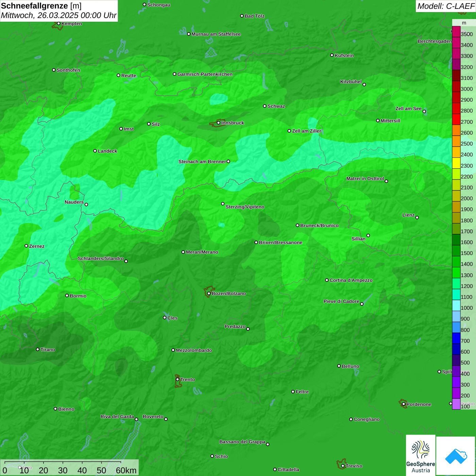Click the Modell: C-LAEF label
The height and width of the screenshot is (476, 476).
(x=445, y=6)
